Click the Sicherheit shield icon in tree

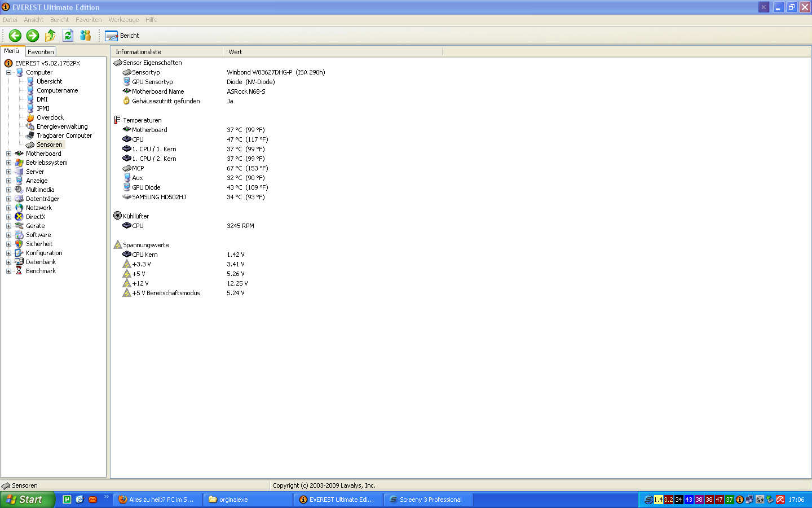tap(19, 244)
